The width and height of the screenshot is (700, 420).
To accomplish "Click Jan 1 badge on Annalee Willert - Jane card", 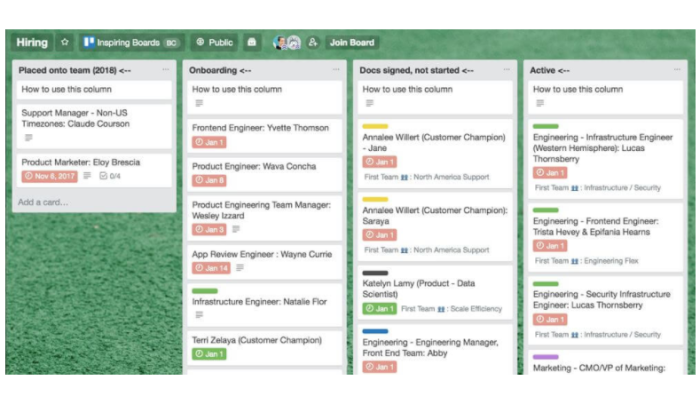I will [379, 162].
